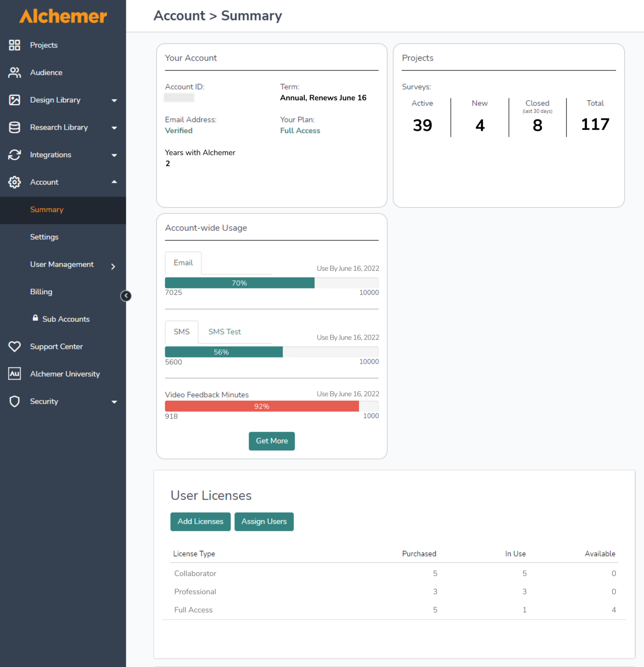Click the lock icon beside Sub Accounts
The width and height of the screenshot is (644, 667).
pos(35,318)
